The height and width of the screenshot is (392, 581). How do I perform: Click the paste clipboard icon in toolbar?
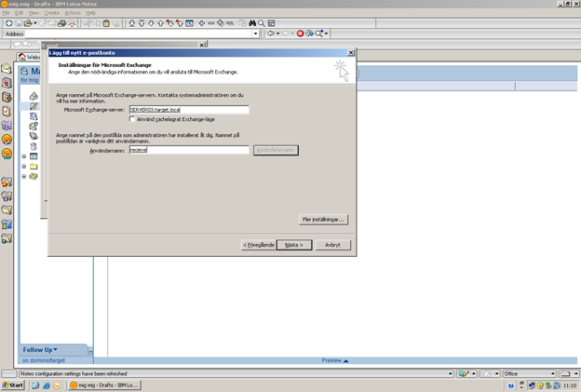[106, 23]
